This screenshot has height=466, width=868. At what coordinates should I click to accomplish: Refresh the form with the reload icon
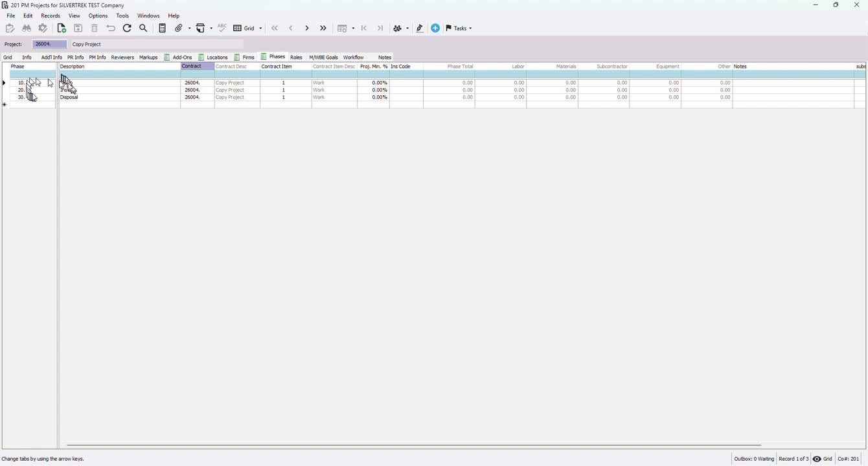pyautogui.click(x=128, y=28)
